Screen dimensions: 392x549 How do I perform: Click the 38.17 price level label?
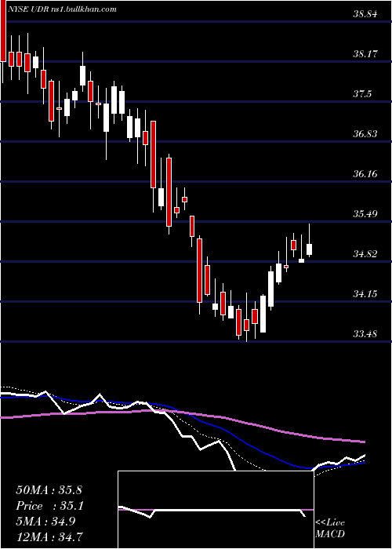click(365, 54)
